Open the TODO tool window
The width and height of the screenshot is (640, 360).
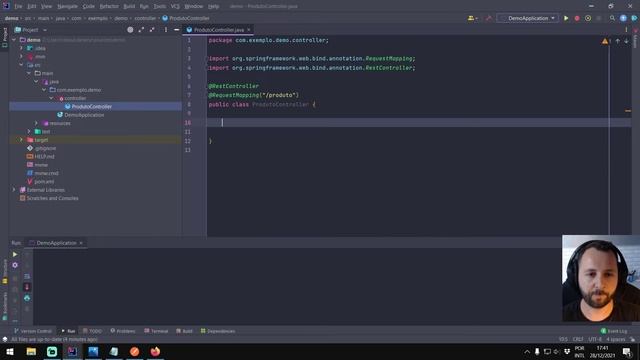92,331
